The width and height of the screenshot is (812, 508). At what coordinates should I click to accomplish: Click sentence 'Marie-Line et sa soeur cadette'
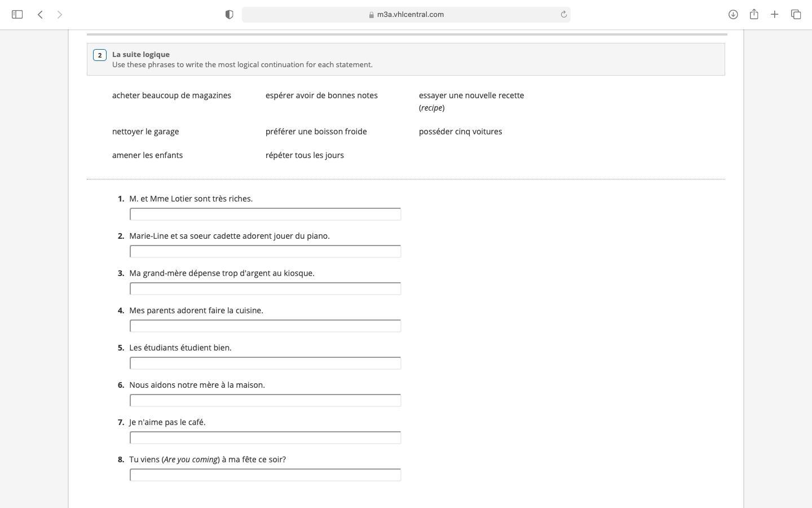pyautogui.click(x=230, y=236)
